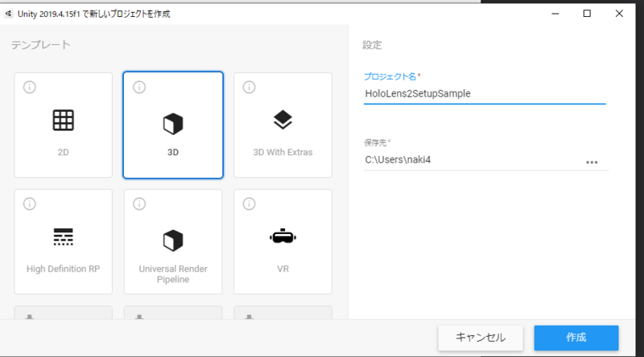Close the new project dialog
This screenshot has width=644, height=357.
pyautogui.click(x=619, y=14)
